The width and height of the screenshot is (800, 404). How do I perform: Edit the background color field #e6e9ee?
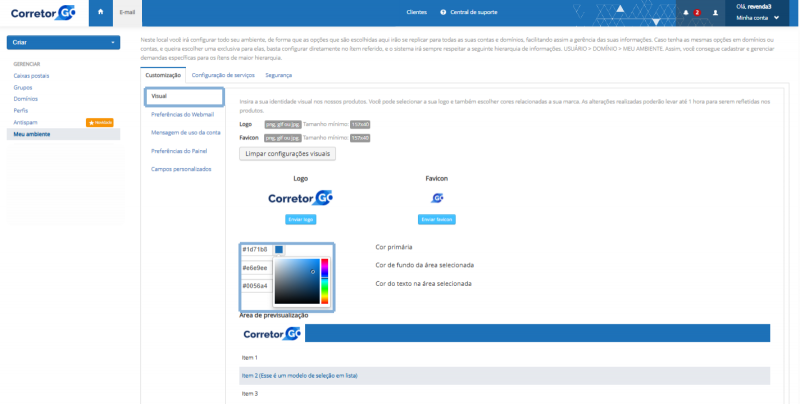tap(256, 268)
